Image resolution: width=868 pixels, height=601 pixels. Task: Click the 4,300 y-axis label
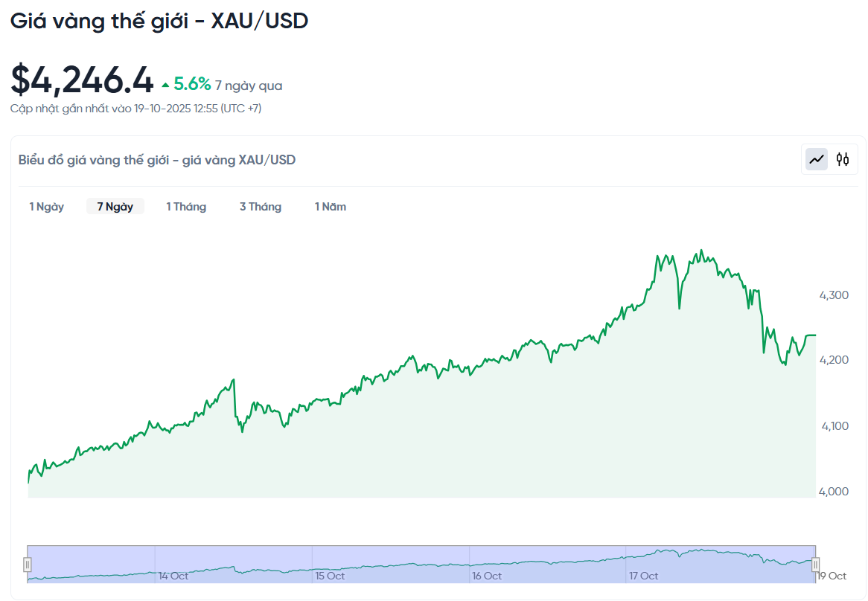(x=835, y=295)
